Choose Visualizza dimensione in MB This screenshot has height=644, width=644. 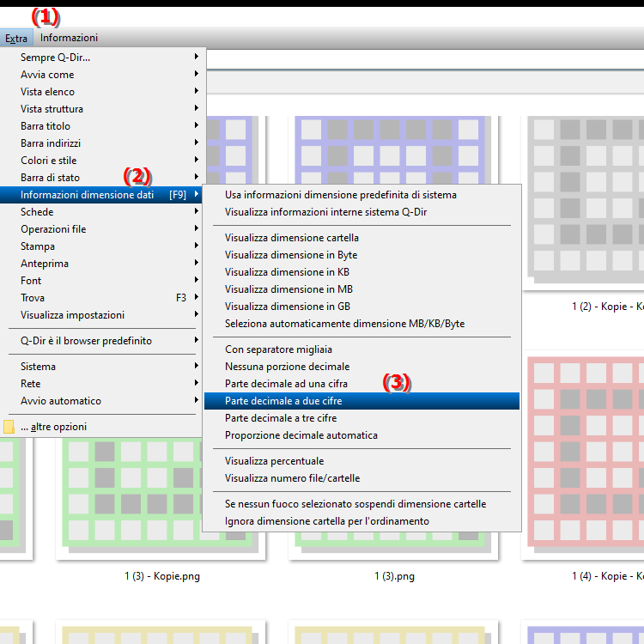point(361,289)
